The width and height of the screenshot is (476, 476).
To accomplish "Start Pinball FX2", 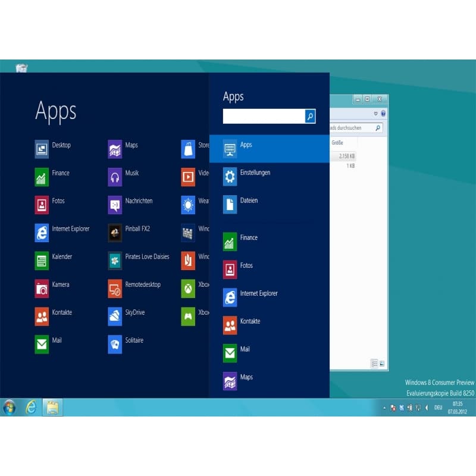I will 129,233.
